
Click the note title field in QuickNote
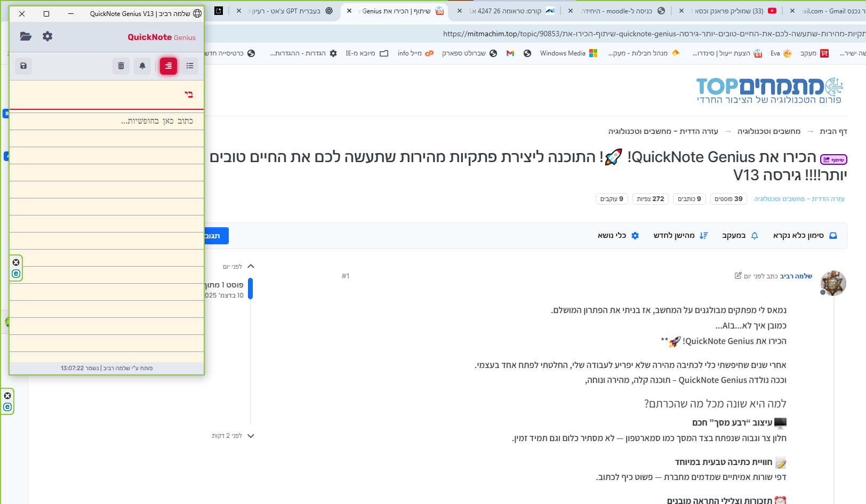(107, 94)
